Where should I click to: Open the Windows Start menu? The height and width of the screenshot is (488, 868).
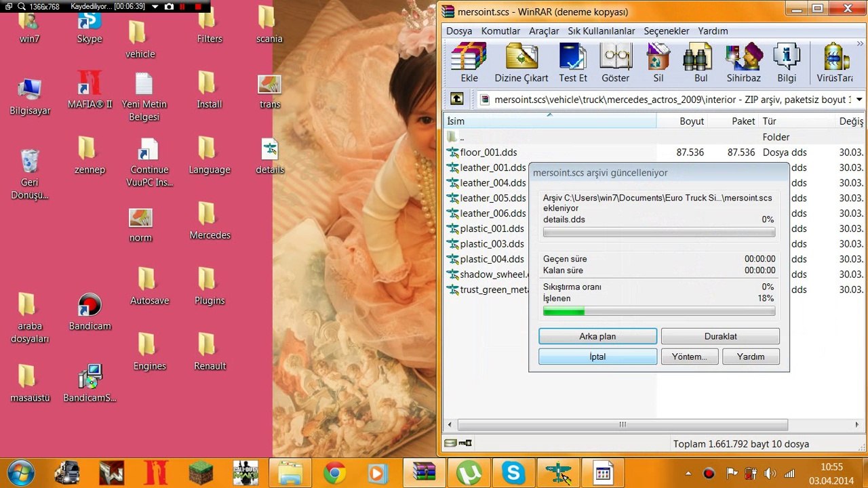[21, 472]
